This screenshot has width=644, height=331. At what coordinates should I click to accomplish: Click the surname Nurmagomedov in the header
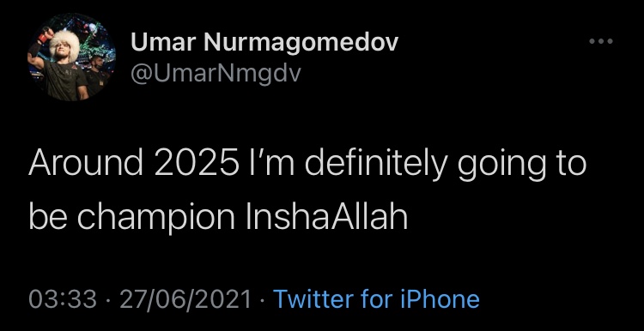(x=300, y=43)
